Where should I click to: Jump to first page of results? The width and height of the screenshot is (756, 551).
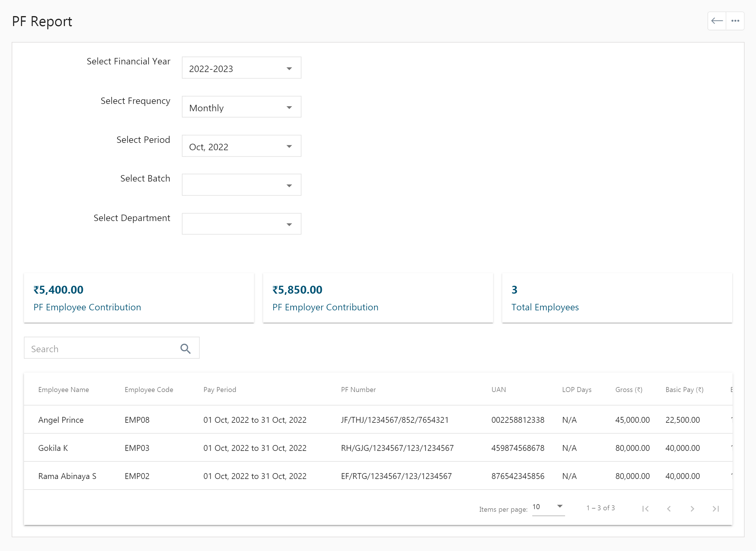pos(646,508)
